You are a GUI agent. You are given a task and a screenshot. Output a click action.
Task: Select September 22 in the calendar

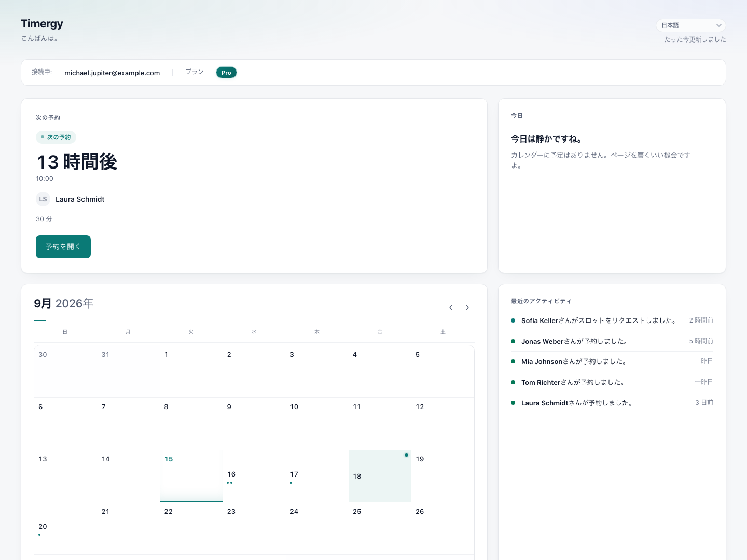pyautogui.click(x=191, y=528)
